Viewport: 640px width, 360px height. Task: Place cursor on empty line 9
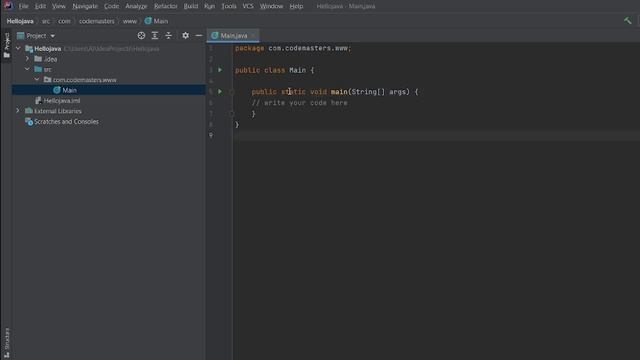tap(437, 136)
